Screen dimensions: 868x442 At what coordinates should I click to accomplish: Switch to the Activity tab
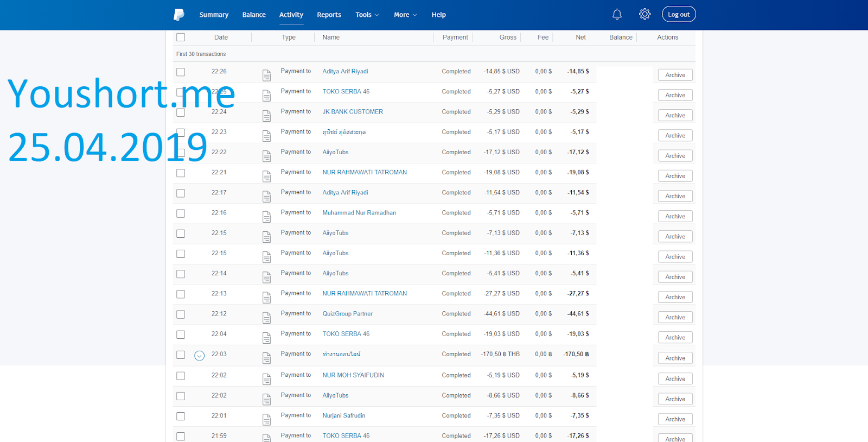click(x=291, y=15)
